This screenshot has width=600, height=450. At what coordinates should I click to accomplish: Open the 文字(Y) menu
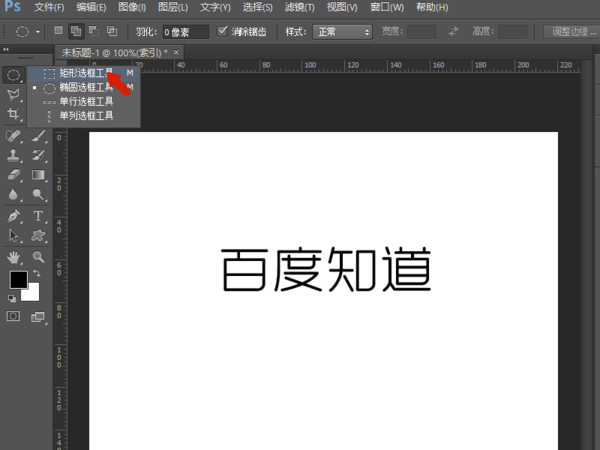(x=215, y=7)
